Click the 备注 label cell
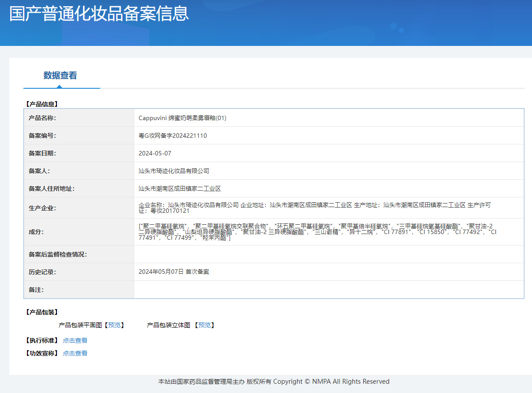Viewport: 532px width, 393px height. tap(79, 290)
